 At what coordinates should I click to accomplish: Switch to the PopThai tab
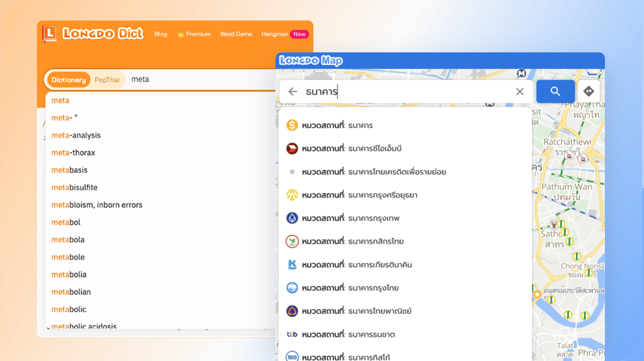click(107, 80)
